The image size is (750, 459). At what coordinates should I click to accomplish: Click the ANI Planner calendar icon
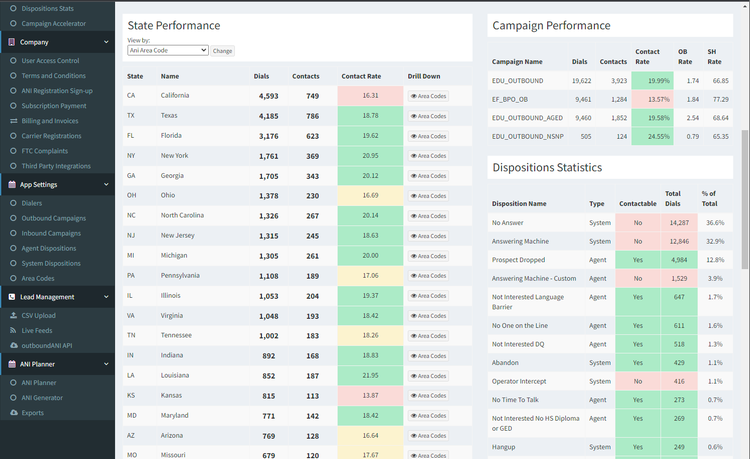[x=12, y=364]
